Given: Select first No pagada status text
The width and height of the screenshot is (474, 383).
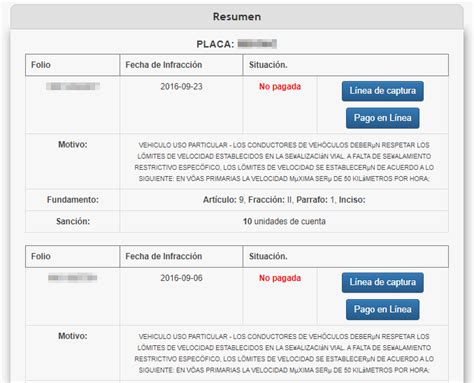Looking at the screenshot, I should tap(280, 87).
